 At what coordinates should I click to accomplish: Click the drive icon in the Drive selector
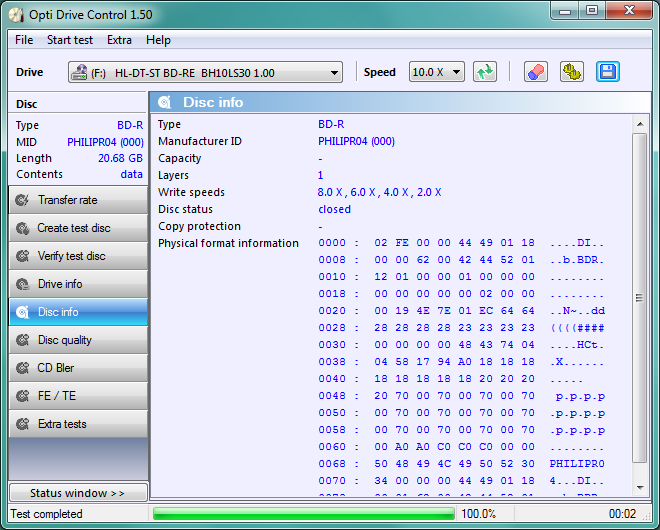pos(79,72)
